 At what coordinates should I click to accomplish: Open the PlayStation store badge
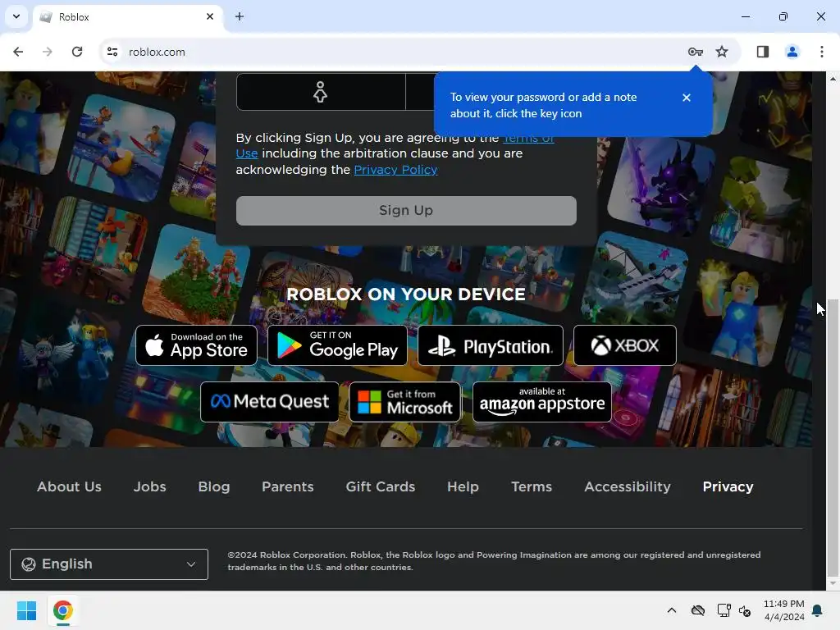491,345
